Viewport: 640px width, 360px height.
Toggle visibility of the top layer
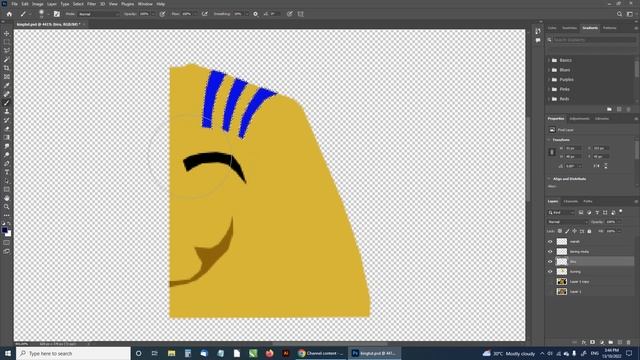coord(550,242)
